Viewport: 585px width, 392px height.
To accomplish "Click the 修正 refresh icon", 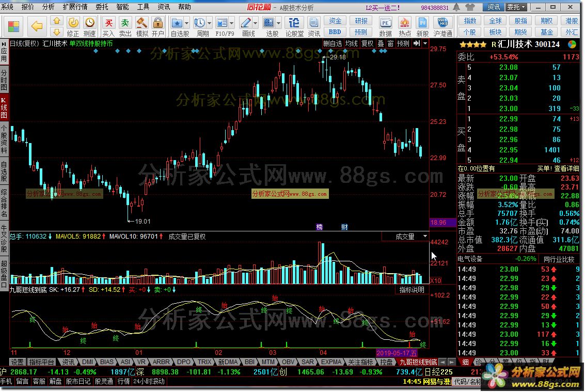I will click(73, 23).
